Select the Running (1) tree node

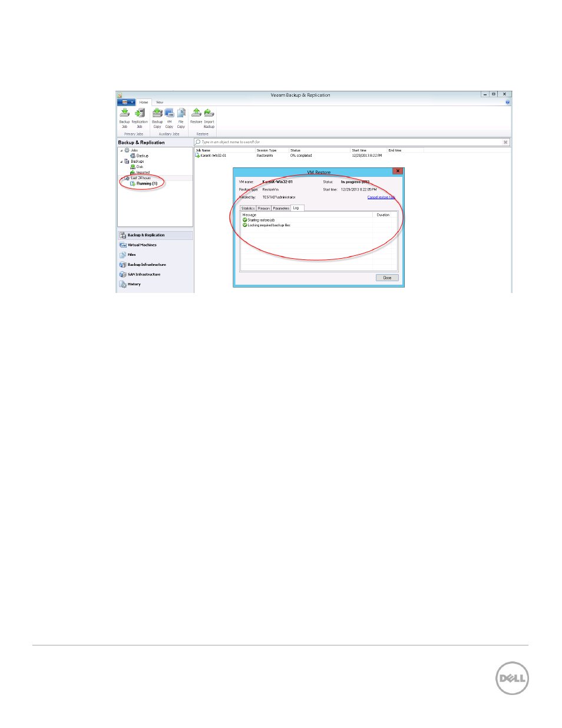click(144, 184)
